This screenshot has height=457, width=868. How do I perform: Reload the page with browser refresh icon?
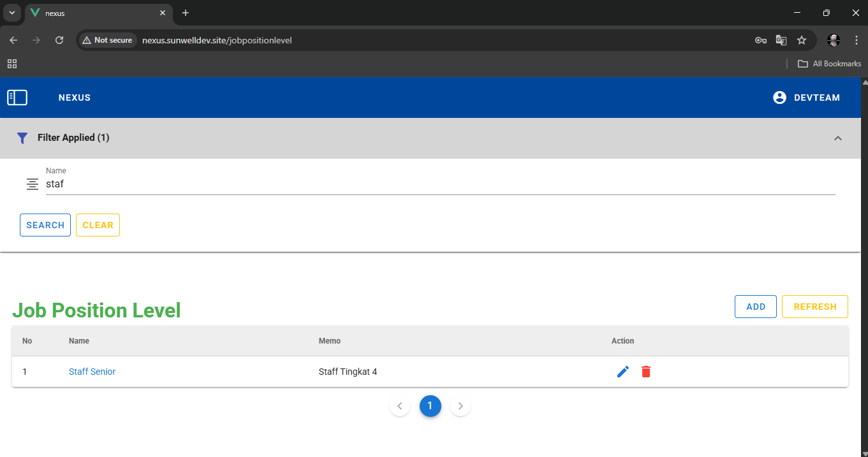(59, 40)
